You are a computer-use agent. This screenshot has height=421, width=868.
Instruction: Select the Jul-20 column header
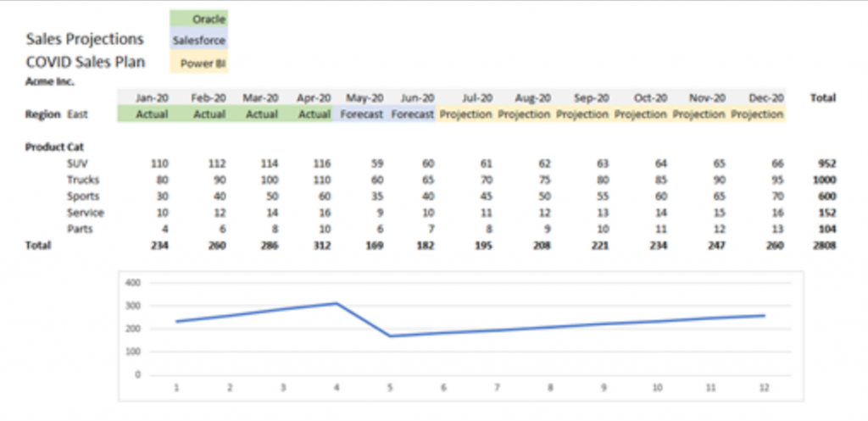[476, 98]
